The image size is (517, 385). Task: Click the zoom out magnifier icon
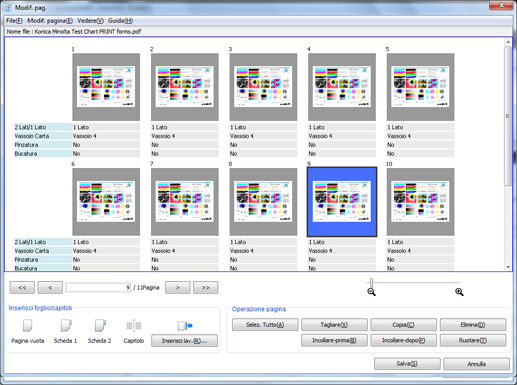pyautogui.click(x=371, y=292)
